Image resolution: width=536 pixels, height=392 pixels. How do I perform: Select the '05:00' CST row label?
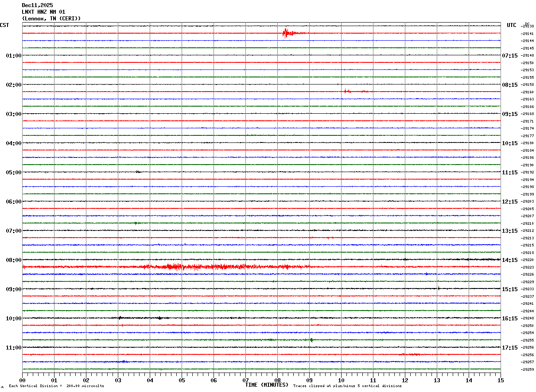point(14,173)
